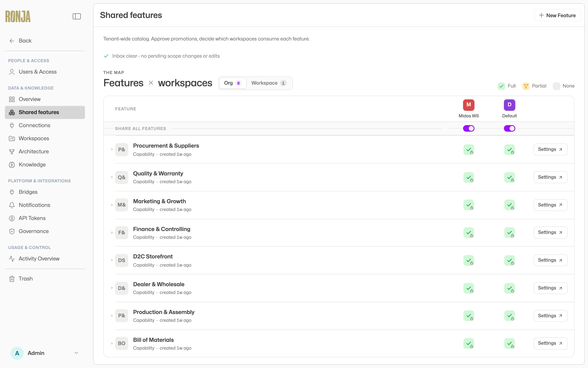
Task: Switch to the Org tab
Action: tap(233, 83)
